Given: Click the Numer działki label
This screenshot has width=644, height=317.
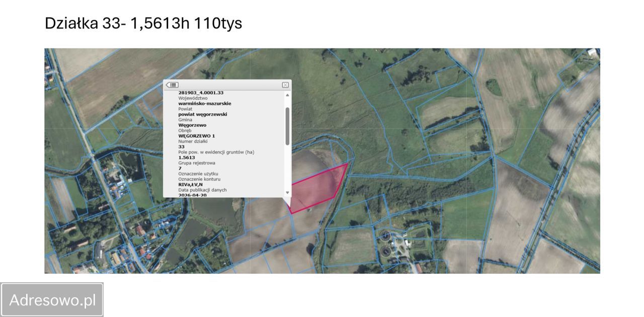Looking at the screenshot, I should tap(194, 141).
